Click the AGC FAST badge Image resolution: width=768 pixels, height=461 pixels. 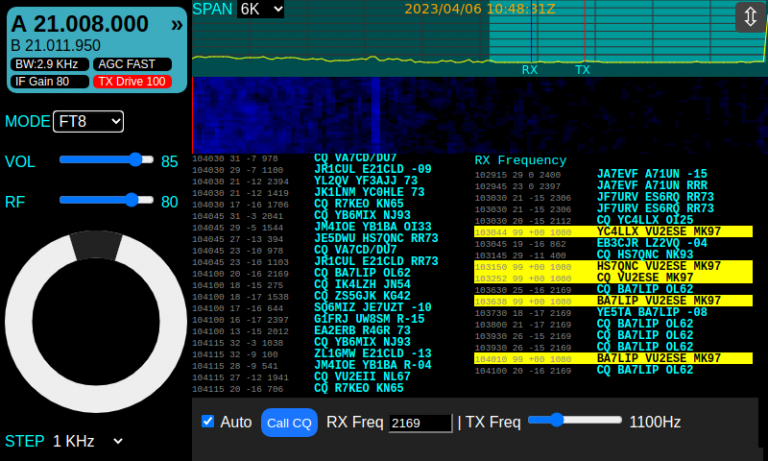tap(131, 64)
